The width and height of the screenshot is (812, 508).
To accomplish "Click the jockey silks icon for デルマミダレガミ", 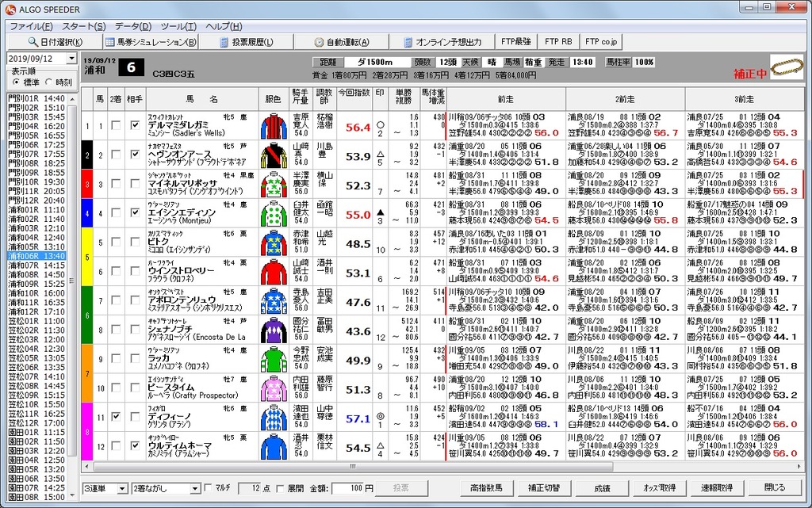I will (x=274, y=127).
